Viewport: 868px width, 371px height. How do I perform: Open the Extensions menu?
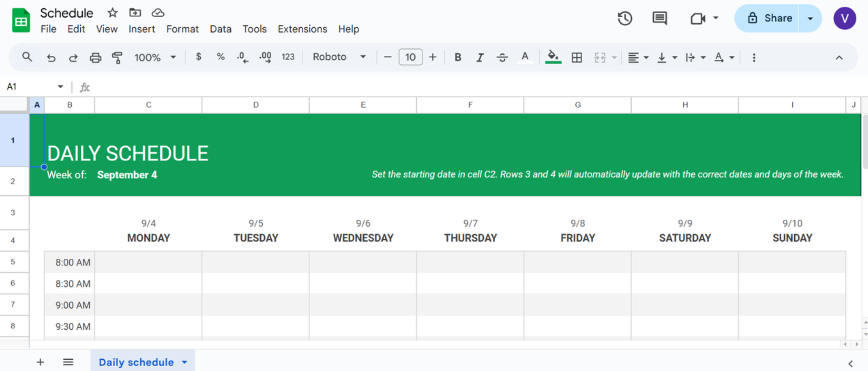tap(302, 29)
